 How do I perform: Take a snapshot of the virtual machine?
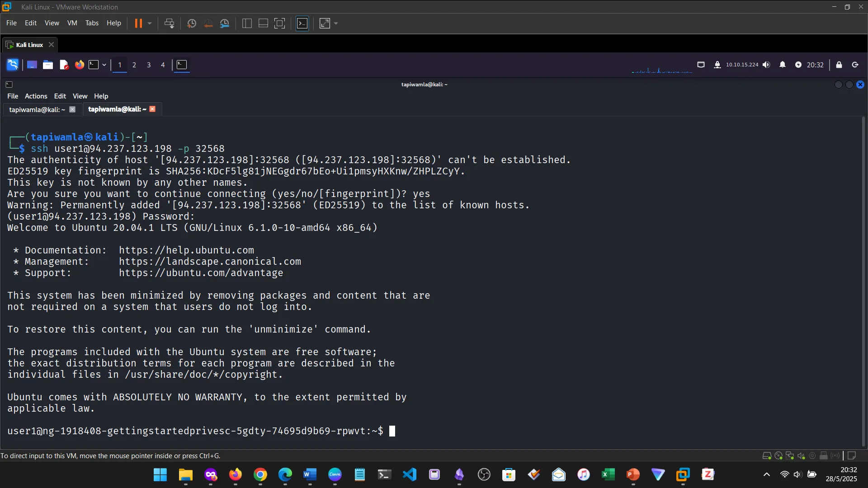[x=191, y=23]
